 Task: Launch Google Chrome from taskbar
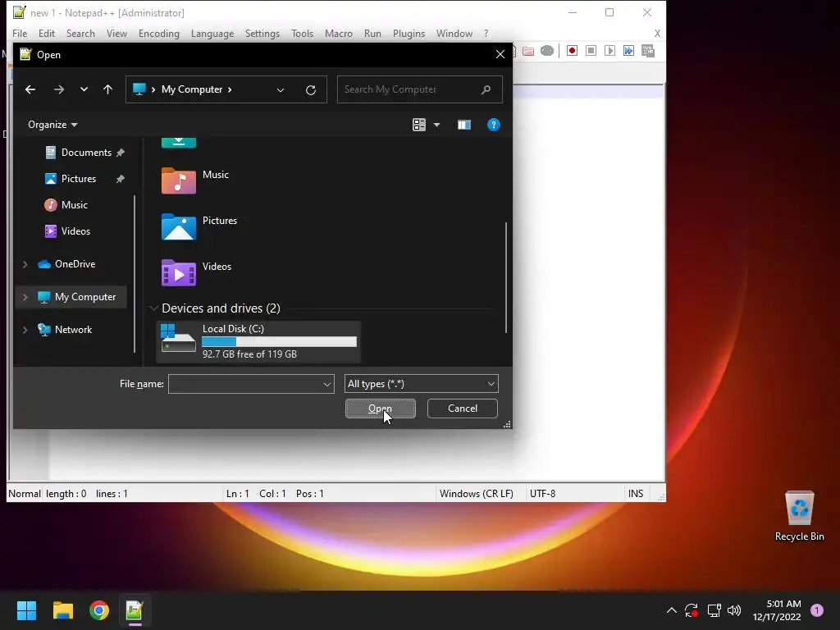tap(99, 610)
